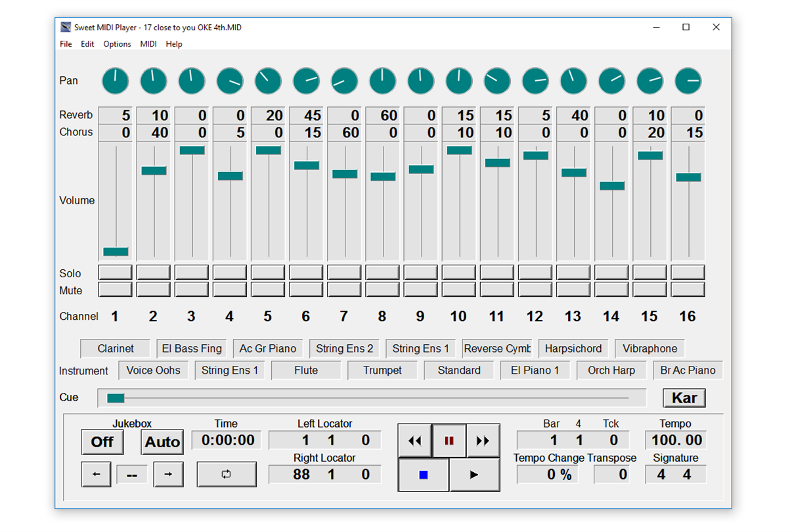Click the fast-forward transport button
The image size is (792, 532).
coord(483,441)
